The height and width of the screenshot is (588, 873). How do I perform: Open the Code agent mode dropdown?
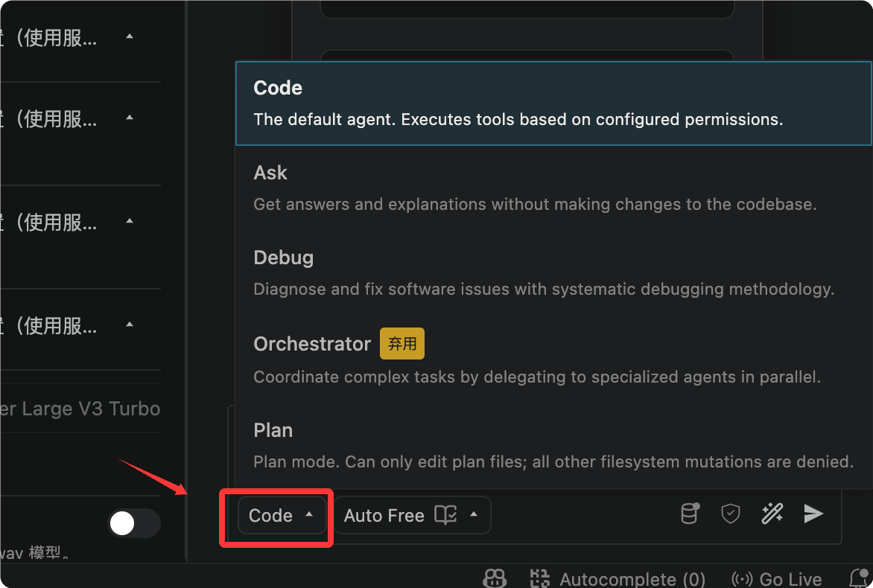pyautogui.click(x=282, y=516)
